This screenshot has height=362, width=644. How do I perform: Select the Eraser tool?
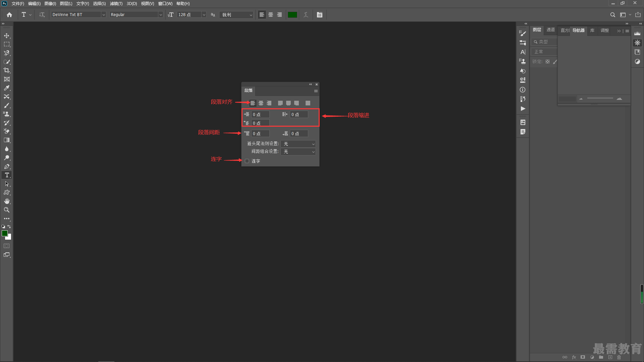click(x=7, y=131)
